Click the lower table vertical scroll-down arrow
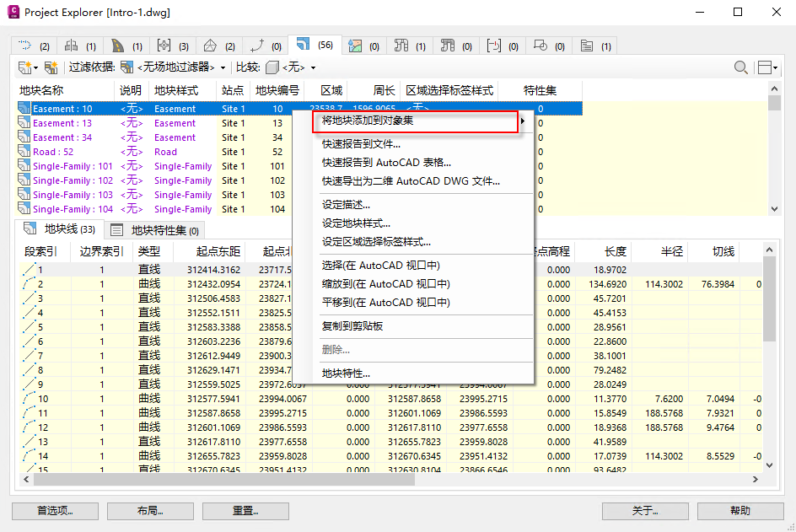796x532 pixels. (x=770, y=465)
